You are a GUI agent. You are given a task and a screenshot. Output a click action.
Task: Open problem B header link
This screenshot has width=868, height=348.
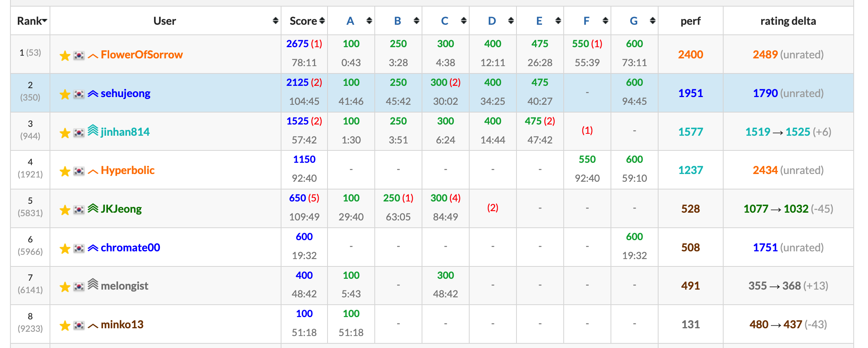(398, 21)
